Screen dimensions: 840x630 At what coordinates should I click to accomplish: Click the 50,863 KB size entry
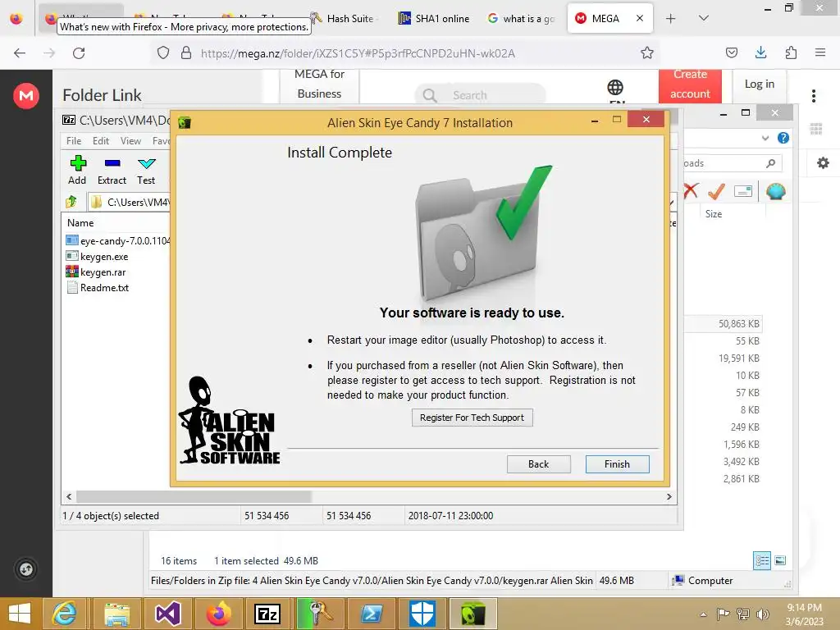(739, 323)
